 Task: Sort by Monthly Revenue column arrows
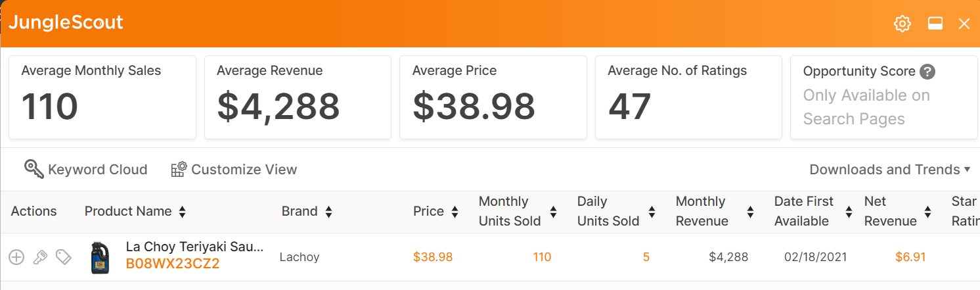[750, 212]
